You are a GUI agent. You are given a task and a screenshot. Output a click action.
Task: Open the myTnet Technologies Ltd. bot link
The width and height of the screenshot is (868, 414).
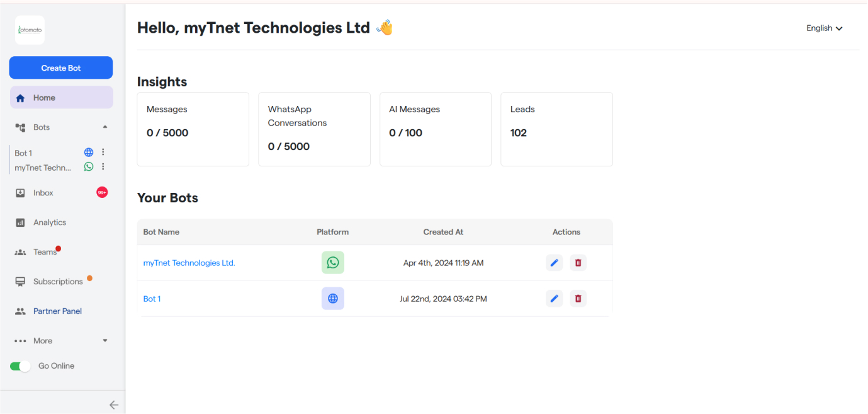click(x=189, y=263)
